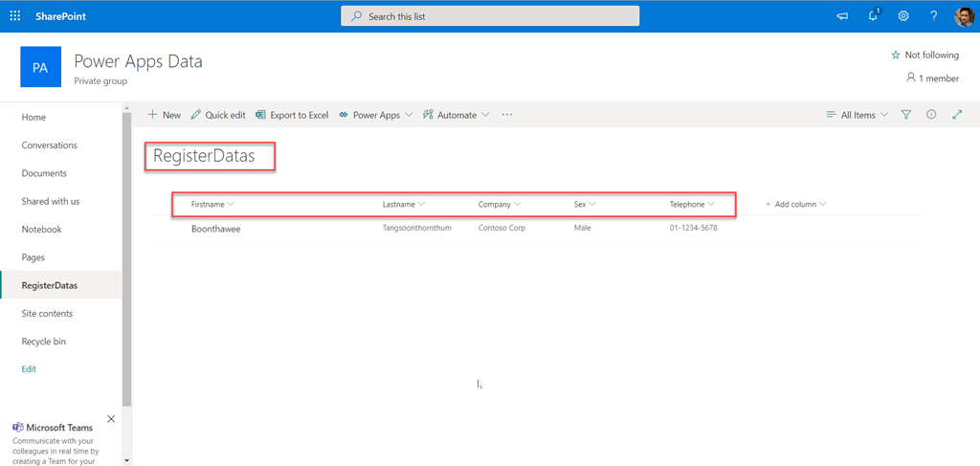Click the expand content arrows icon
The width and height of the screenshot is (980, 466).
[x=957, y=115]
